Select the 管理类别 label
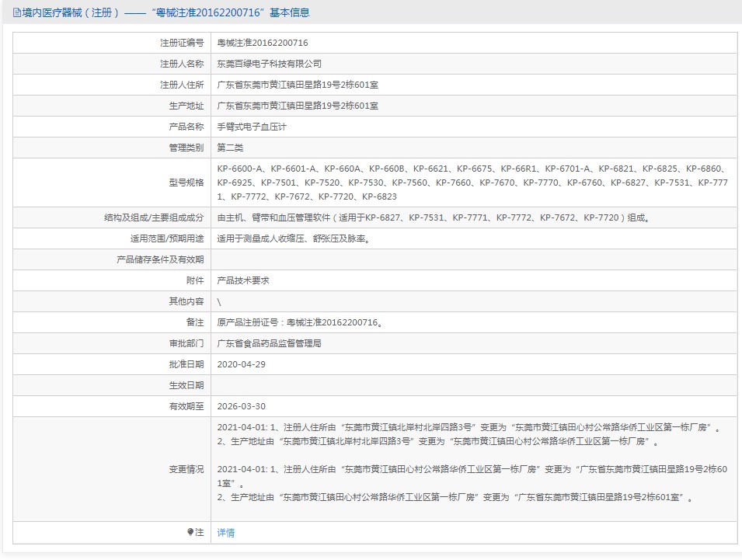 pyautogui.click(x=186, y=148)
